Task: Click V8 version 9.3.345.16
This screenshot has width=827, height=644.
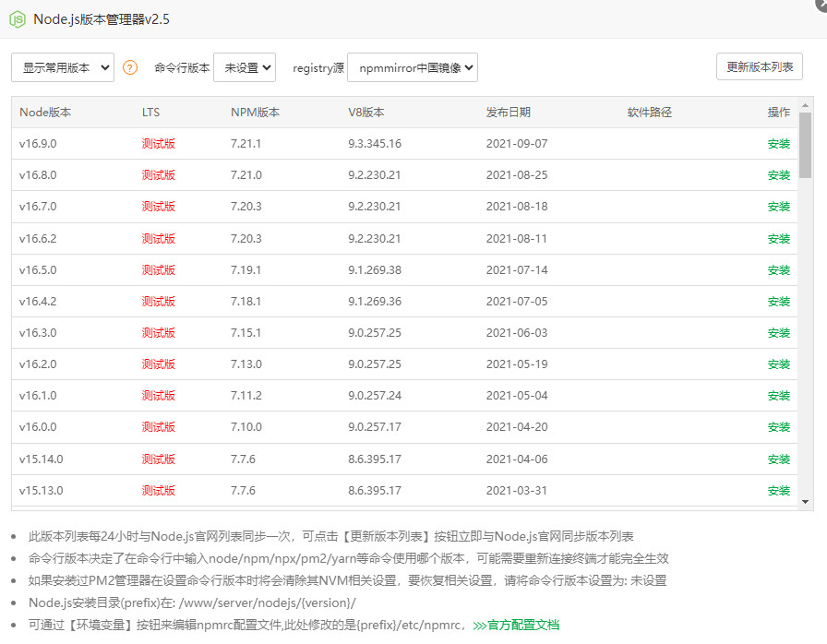Action: (375, 144)
